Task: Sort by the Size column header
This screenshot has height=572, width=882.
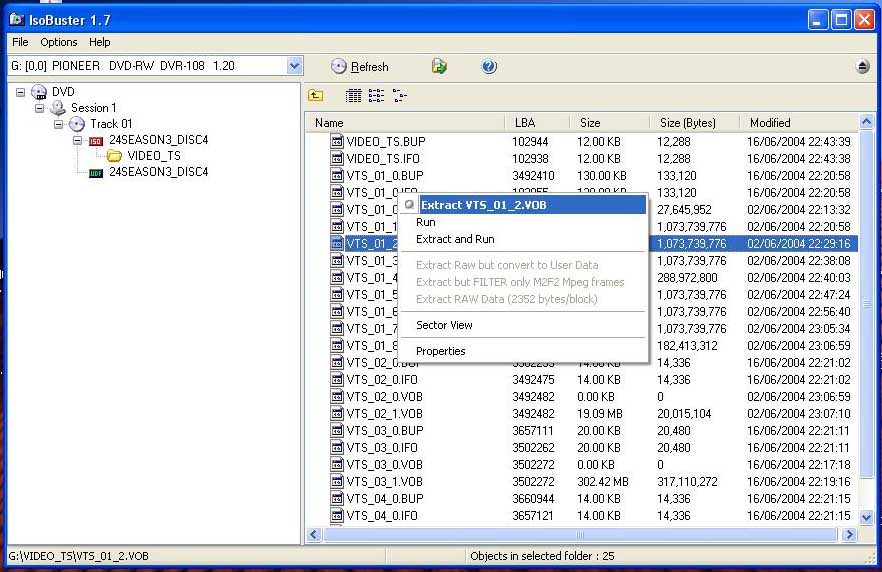Action: coord(610,123)
